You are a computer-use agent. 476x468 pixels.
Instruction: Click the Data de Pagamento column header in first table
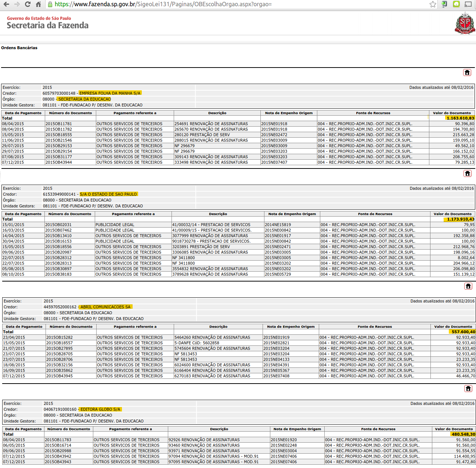tap(23, 113)
